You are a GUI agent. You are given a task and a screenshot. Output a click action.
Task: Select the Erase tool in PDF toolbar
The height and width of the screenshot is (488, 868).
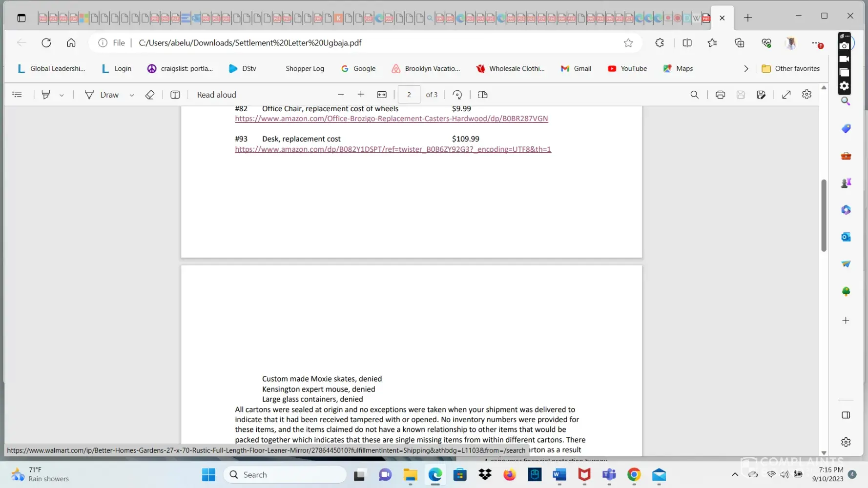150,95
